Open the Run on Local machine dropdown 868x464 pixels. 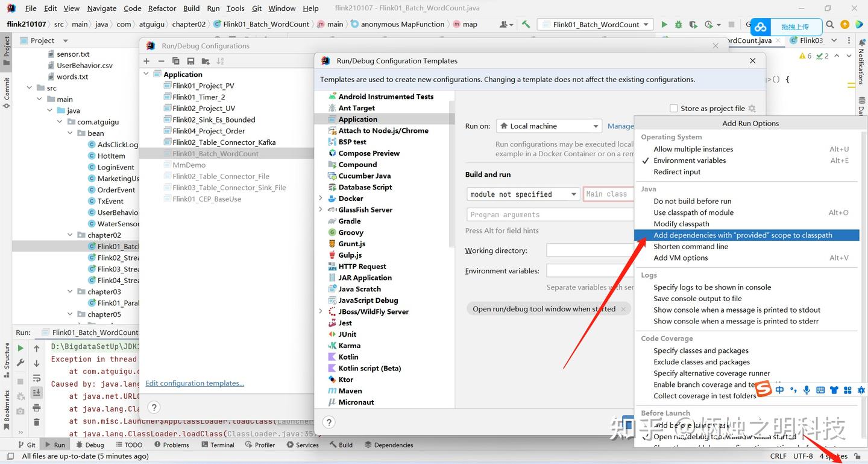point(548,126)
